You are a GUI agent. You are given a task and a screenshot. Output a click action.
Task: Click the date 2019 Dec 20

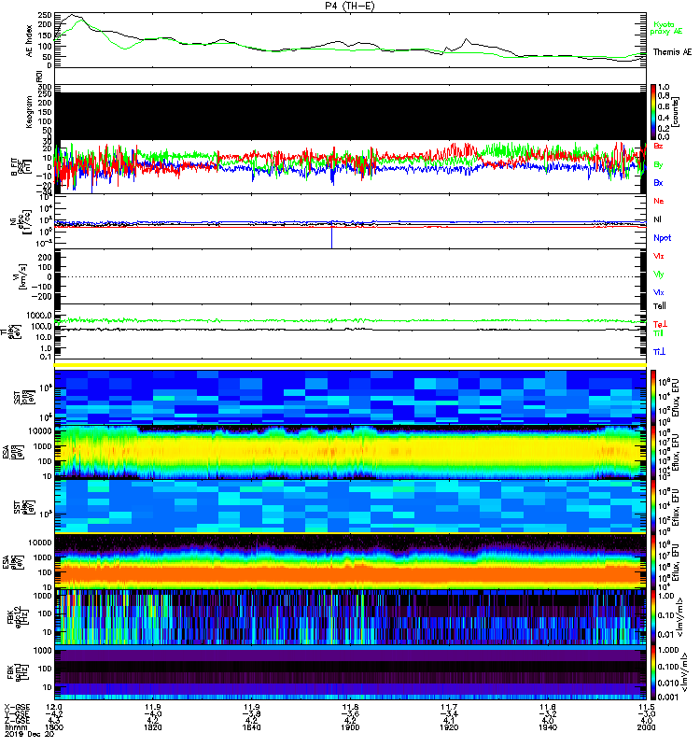point(30,734)
